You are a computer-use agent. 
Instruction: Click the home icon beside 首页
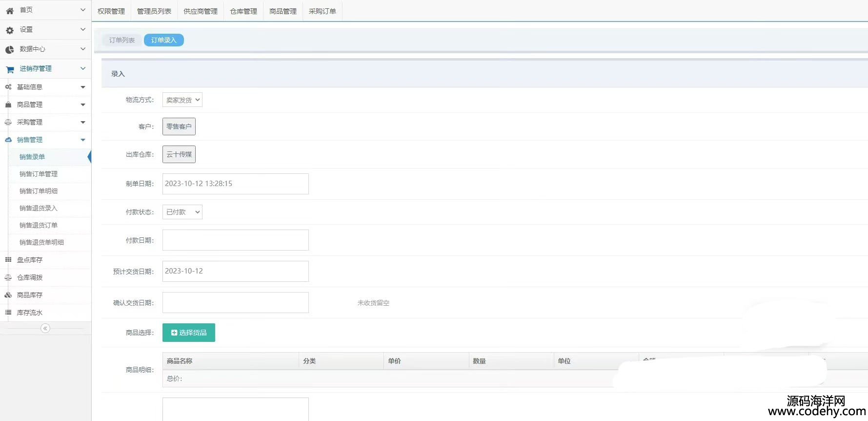10,10
